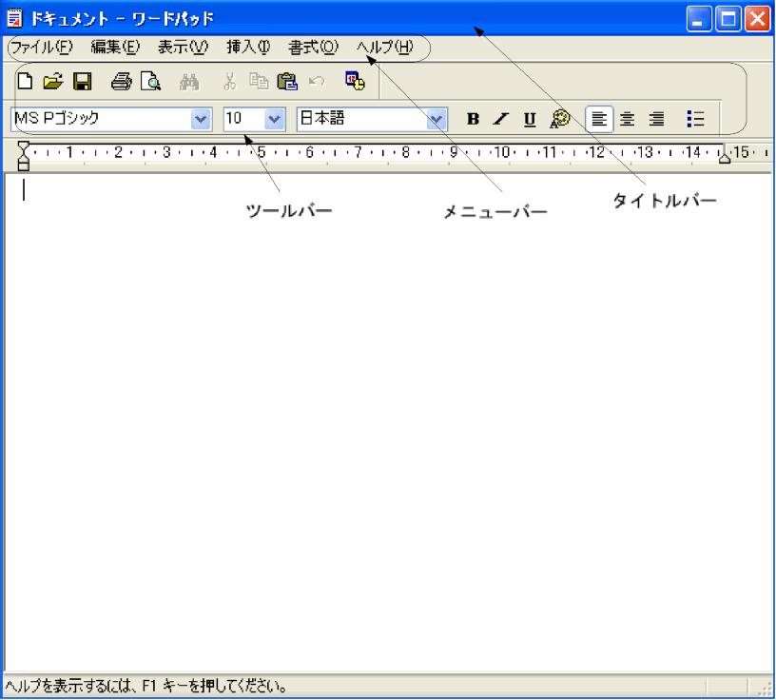776x700 pixels.
Task: Click the WordPad icon in the title bar
Action: click(x=15, y=18)
